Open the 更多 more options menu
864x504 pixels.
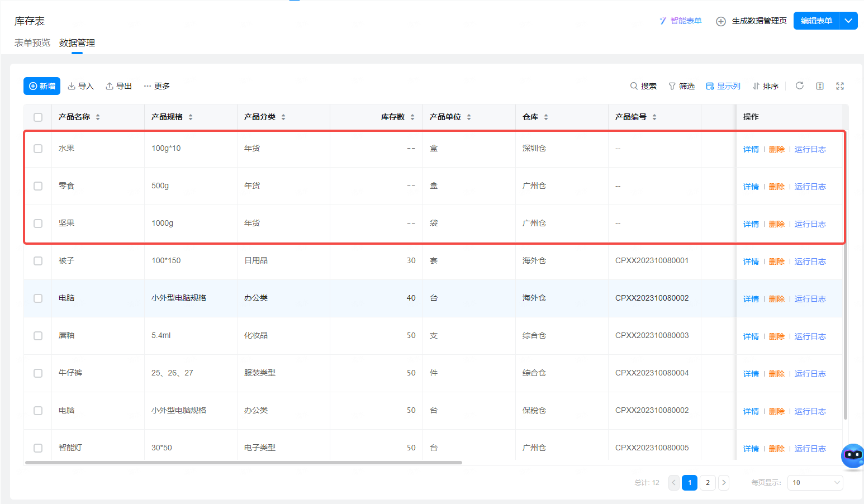[x=156, y=86]
